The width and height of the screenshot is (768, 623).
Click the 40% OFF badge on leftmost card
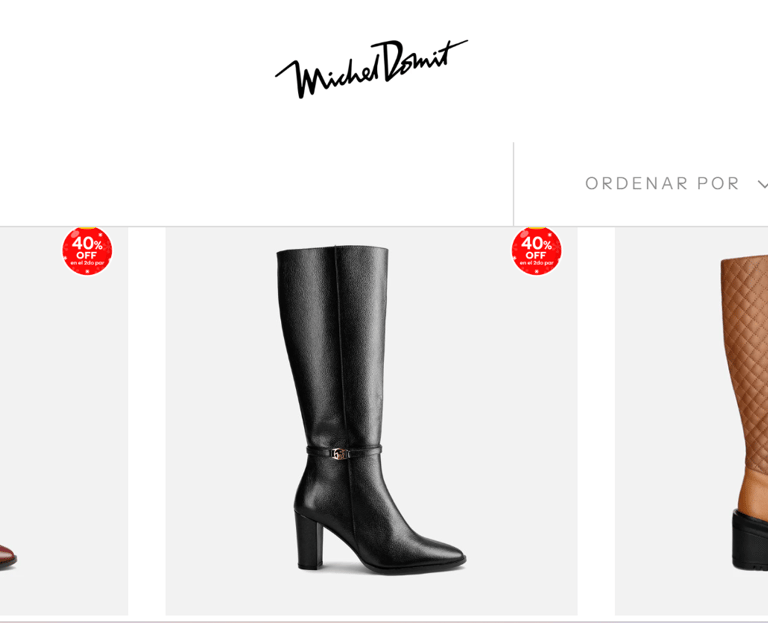[87, 251]
